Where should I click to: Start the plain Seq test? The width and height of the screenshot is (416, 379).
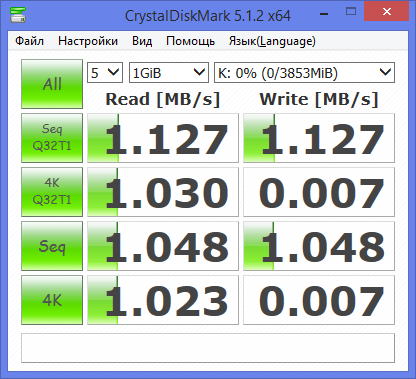[x=52, y=246]
